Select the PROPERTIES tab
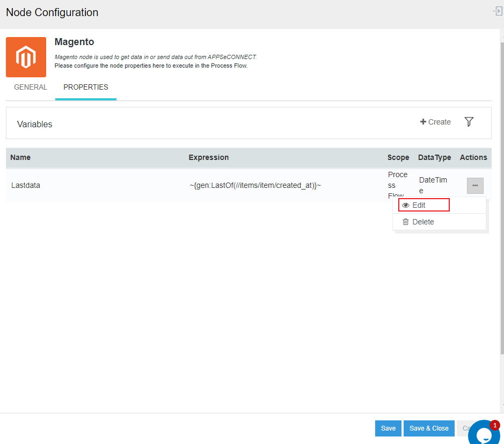 86,87
